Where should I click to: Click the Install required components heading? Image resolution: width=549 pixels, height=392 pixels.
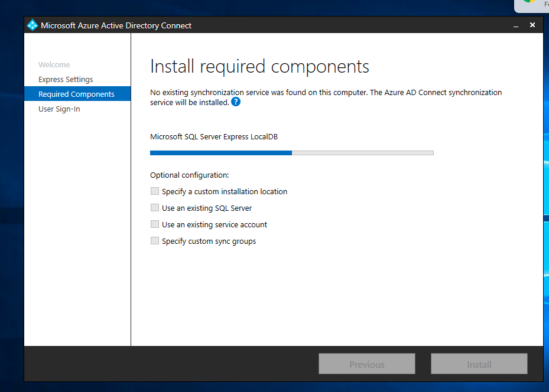point(259,67)
